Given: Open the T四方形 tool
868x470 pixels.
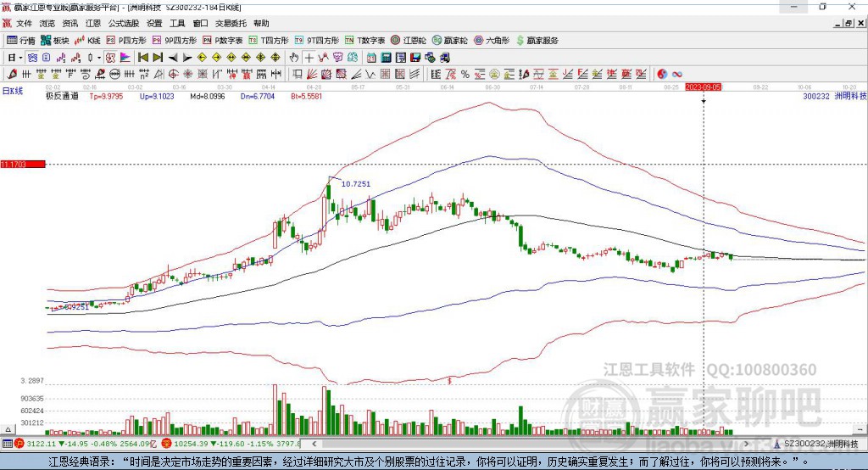Looking at the screenshot, I should pyautogui.click(x=269, y=41).
